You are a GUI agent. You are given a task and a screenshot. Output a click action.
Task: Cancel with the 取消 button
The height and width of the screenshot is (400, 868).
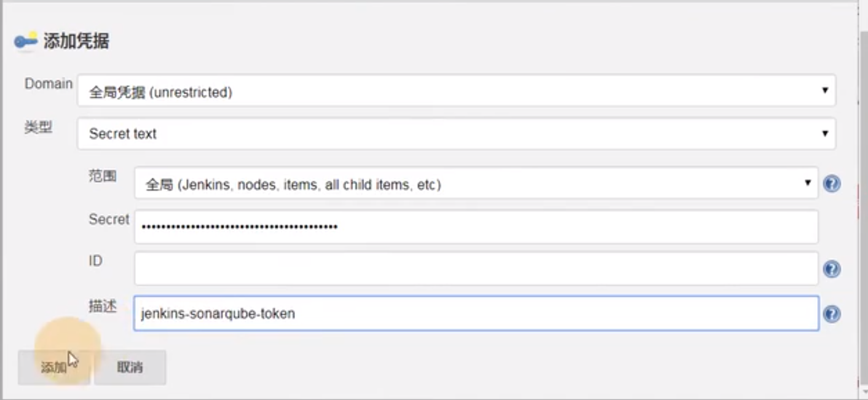pos(130,367)
